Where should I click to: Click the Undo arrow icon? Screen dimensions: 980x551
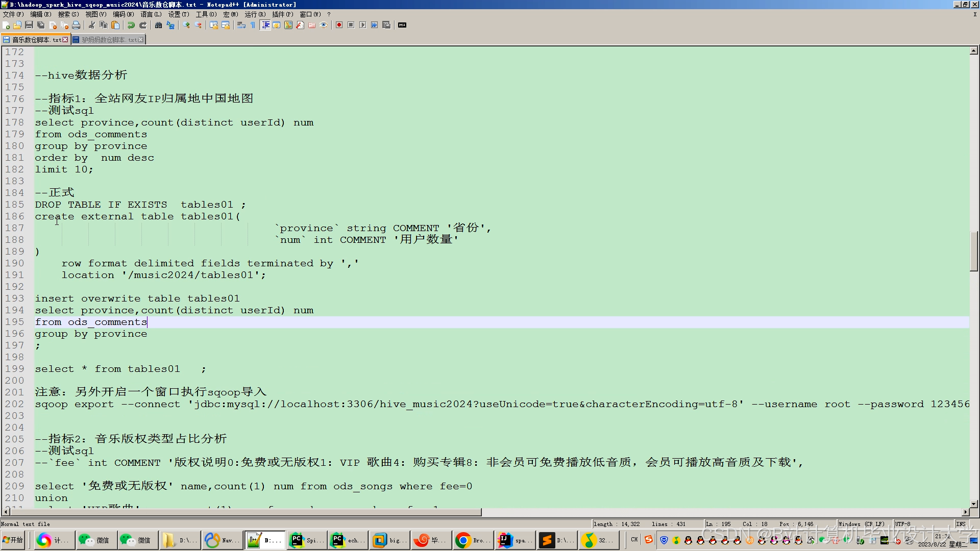(x=131, y=25)
